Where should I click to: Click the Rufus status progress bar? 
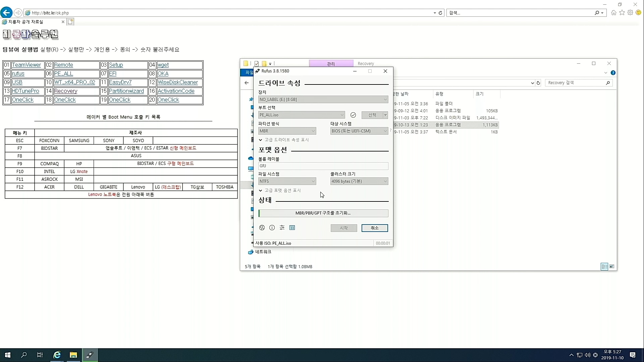tap(323, 213)
